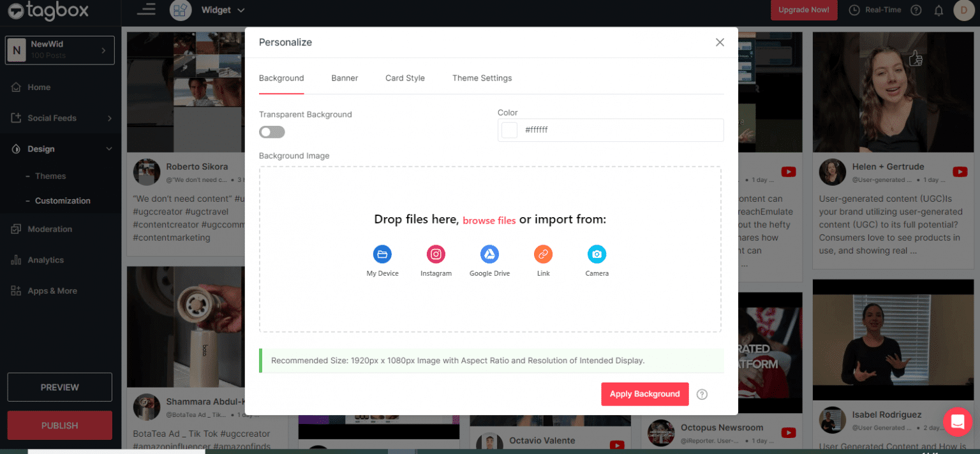Import image from Google Drive
This screenshot has height=454, width=980.
pyautogui.click(x=489, y=254)
